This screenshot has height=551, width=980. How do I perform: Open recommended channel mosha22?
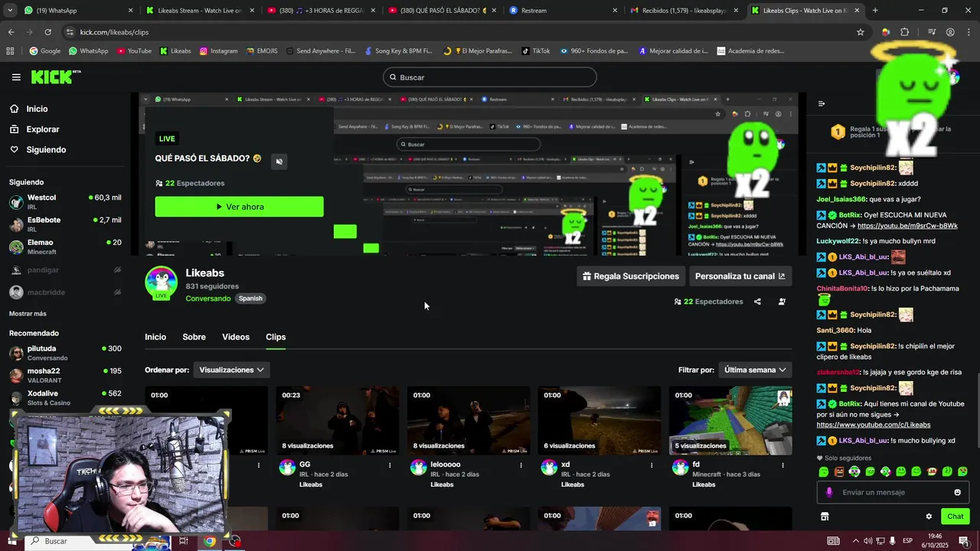point(65,375)
